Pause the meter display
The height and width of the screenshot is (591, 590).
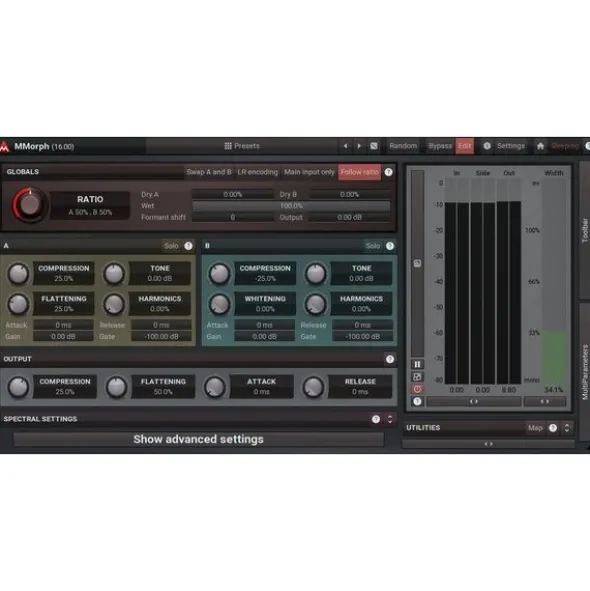click(x=417, y=364)
